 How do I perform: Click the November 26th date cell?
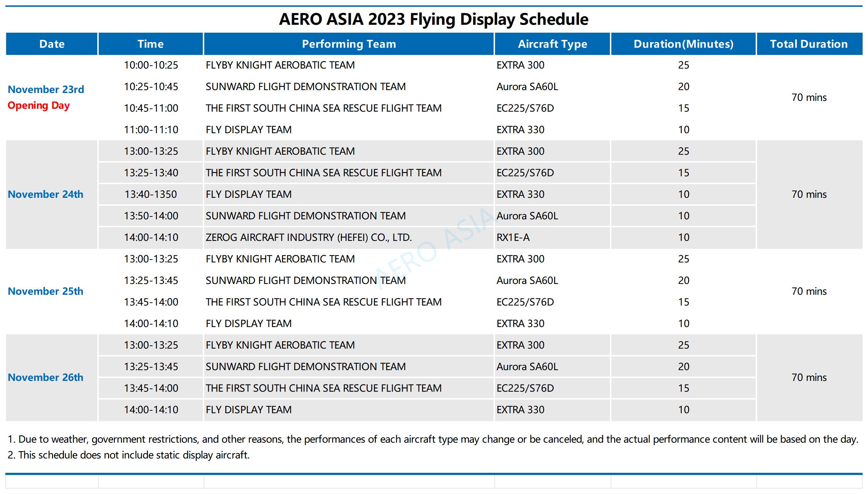(x=52, y=377)
